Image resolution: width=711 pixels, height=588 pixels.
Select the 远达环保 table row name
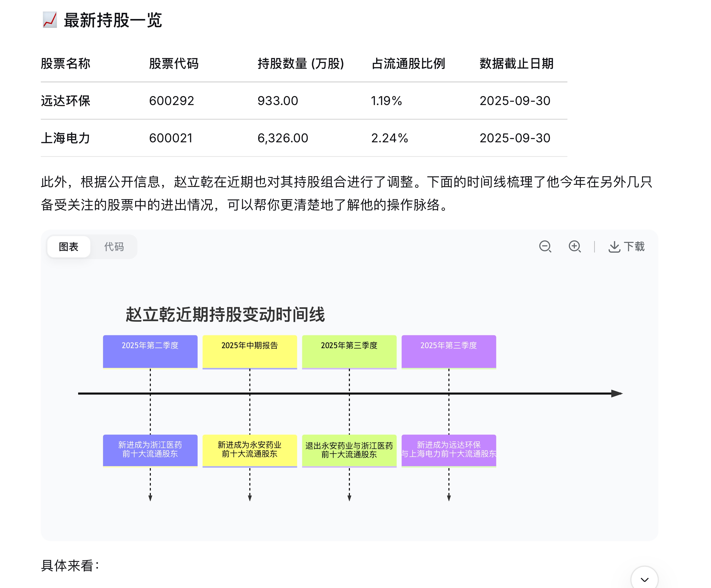(65, 101)
